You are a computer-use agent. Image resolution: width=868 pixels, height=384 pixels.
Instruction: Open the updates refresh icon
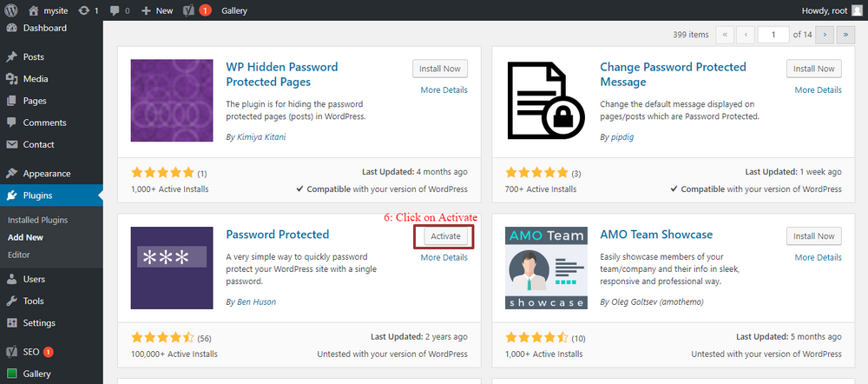(84, 10)
